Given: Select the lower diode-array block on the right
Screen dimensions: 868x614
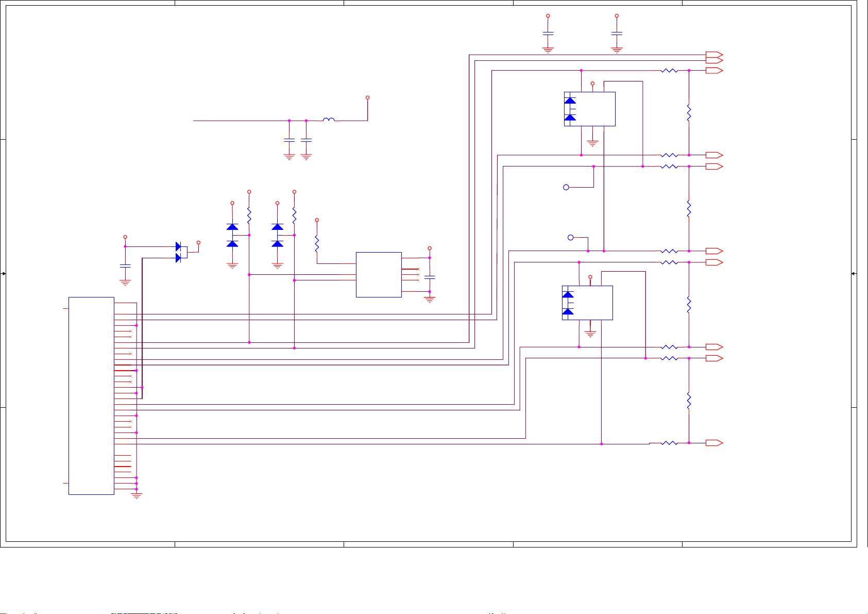Looking at the screenshot, I should (x=587, y=303).
